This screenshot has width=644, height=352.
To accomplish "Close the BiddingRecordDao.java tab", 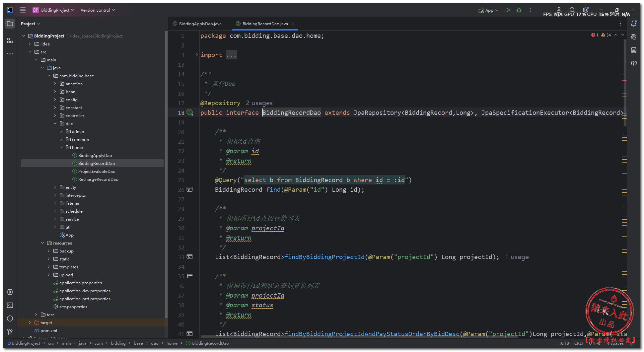I will [293, 24].
